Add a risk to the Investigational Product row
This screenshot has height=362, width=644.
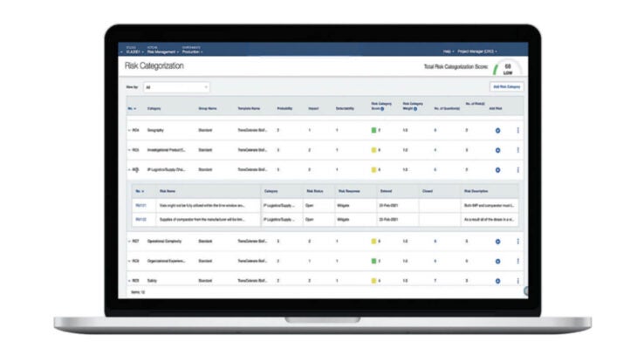(x=497, y=149)
